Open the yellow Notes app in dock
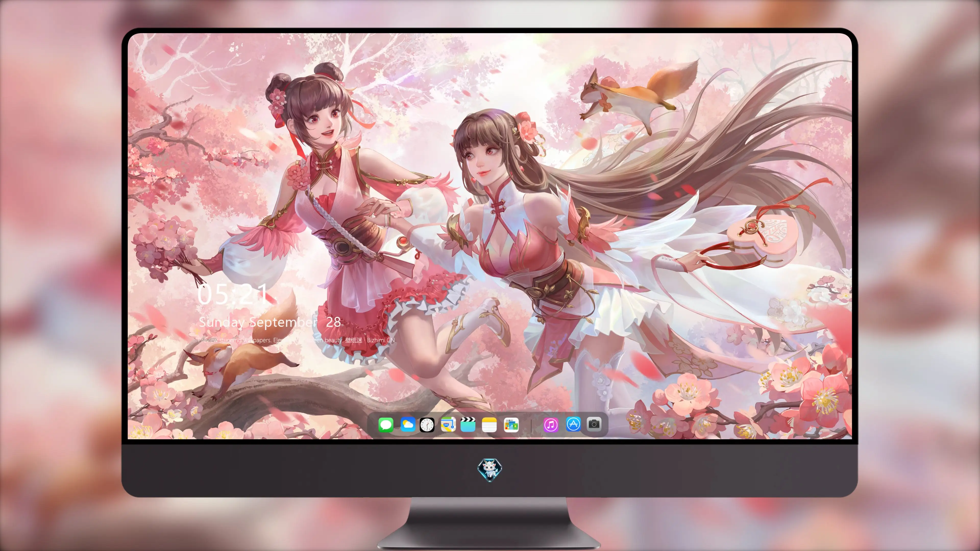The height and width of the screenshot is (551, 980). 489,424
